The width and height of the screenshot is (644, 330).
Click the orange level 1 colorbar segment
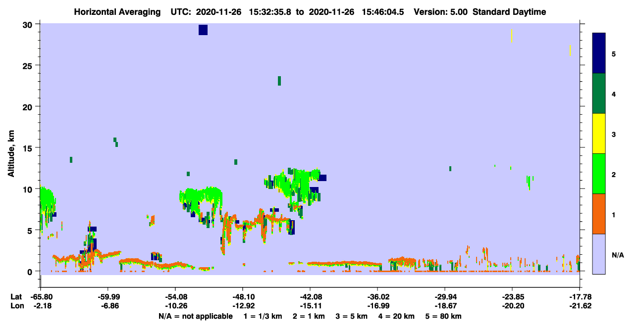pos(599,214)
